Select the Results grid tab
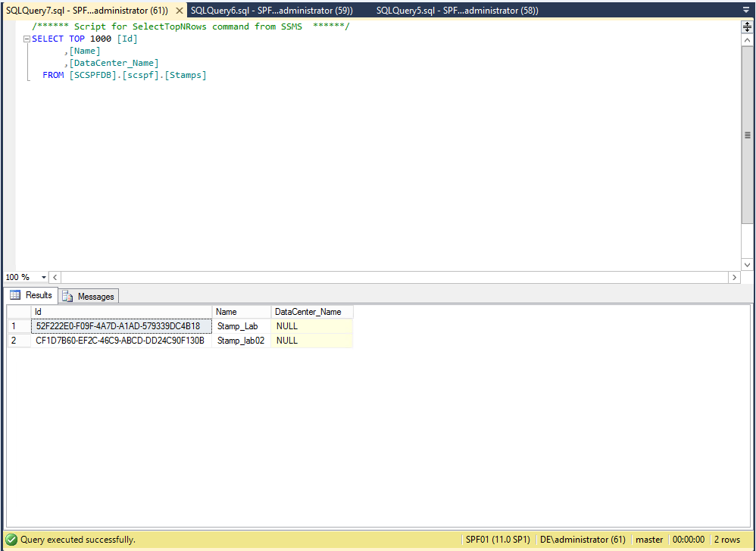Image resolution: width=756 pixels, height=551 pixels. [x=31, y=295]
